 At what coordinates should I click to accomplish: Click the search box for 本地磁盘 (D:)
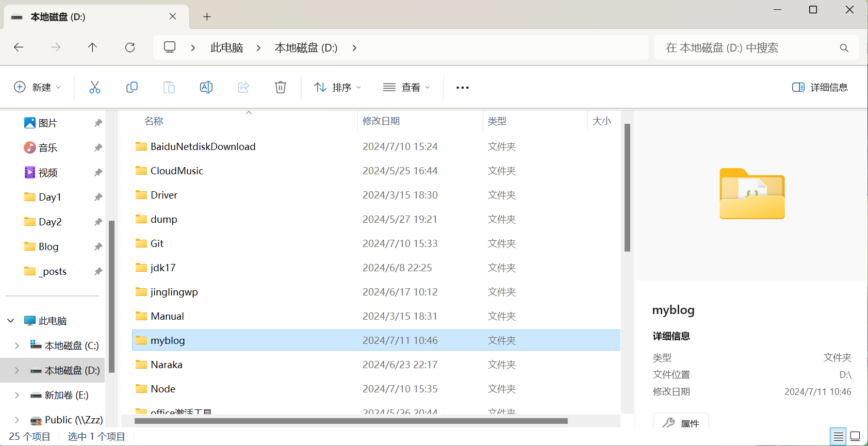[756, 48]
